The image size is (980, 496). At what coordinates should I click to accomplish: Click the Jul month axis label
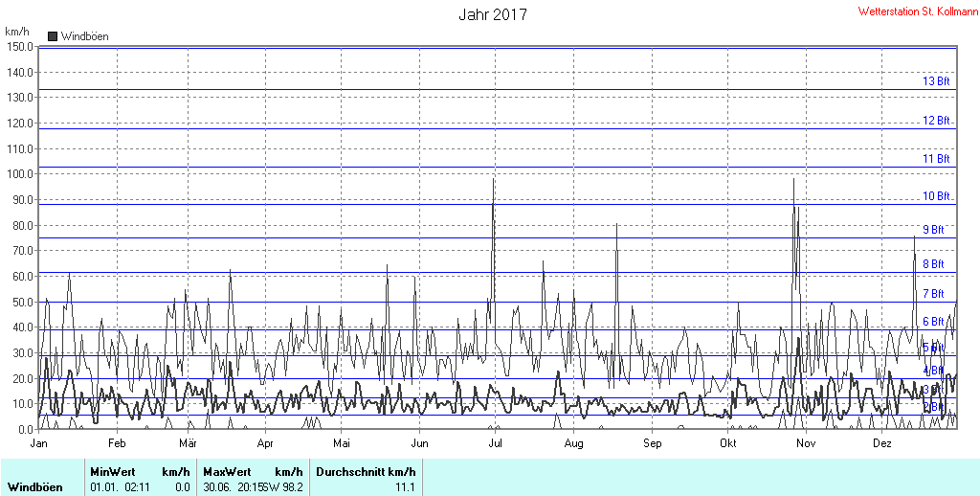click(x=495, y=443)
